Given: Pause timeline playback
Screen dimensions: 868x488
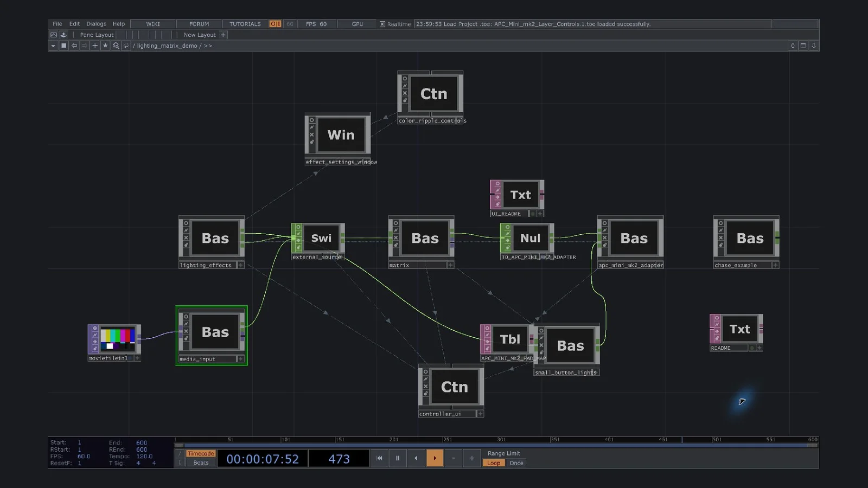Looking at the screenshot, I should coord(398,458).
